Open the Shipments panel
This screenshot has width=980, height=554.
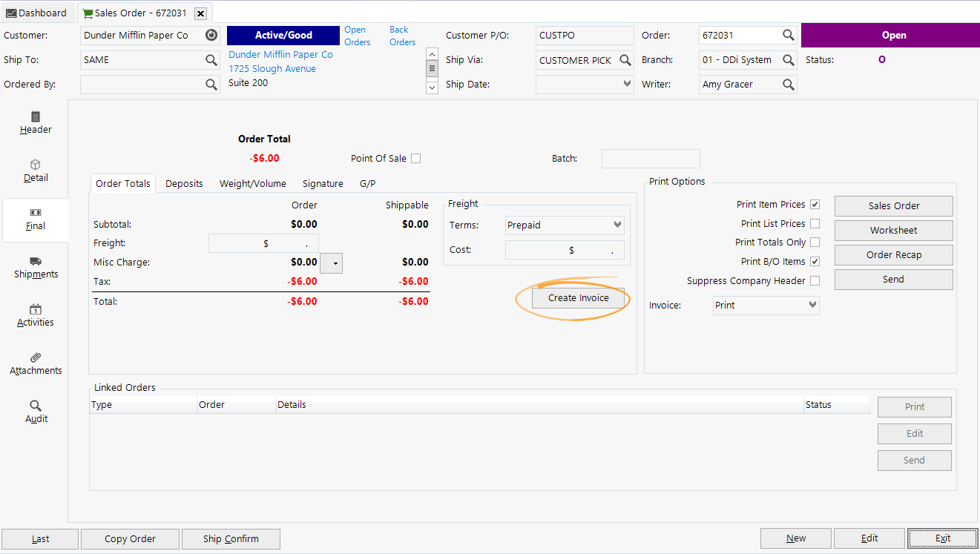35,267
